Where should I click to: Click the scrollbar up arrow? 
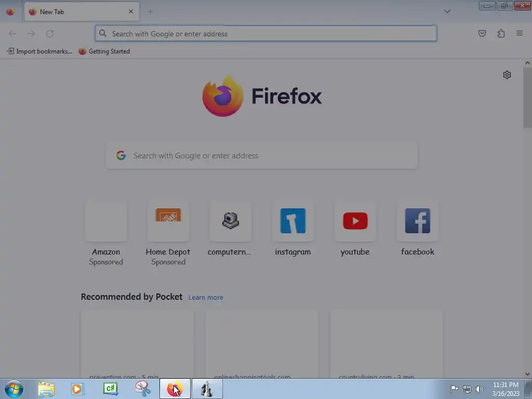tap(527, 63)
